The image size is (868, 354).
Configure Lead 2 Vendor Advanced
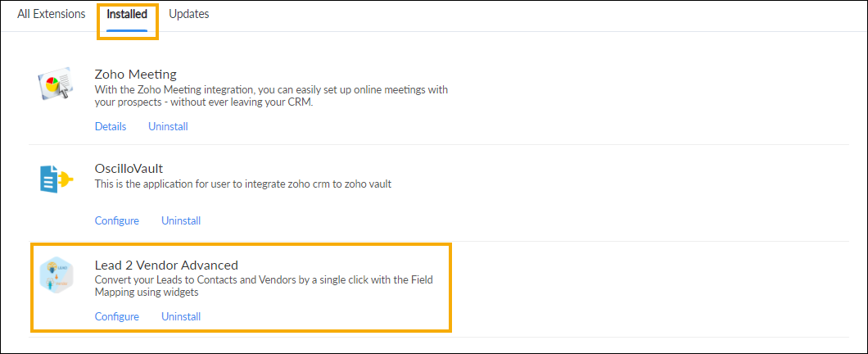click(x=117, y=316)
